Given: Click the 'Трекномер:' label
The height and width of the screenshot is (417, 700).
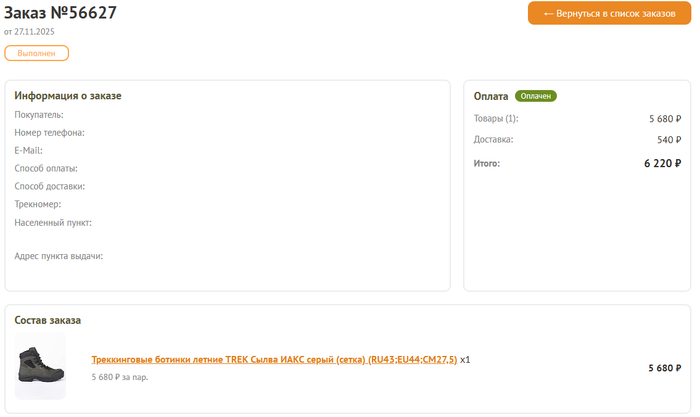Looking at the screenshot, I should [38, 205].
